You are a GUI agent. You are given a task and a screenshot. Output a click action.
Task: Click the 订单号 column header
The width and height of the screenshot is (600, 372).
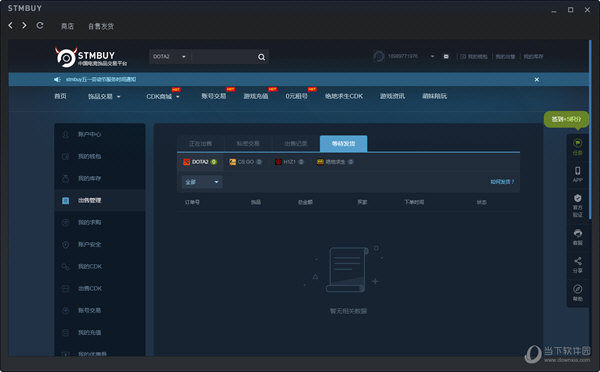click(192, 202)
